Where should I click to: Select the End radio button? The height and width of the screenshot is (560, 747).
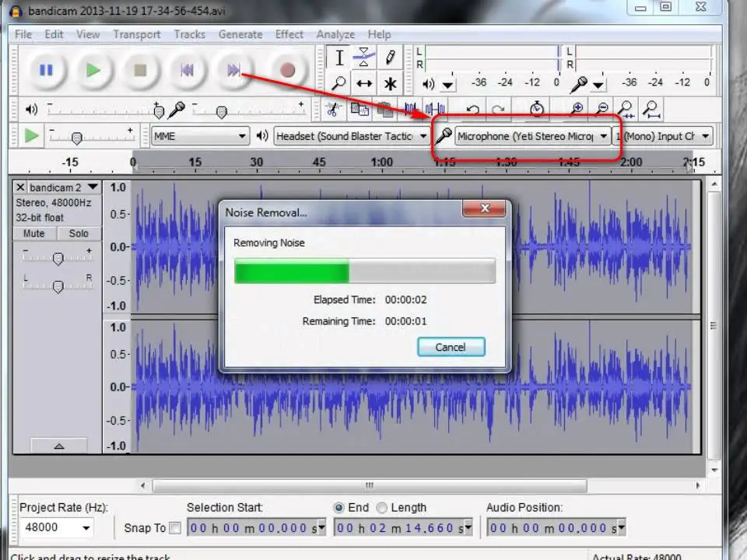[x=339, y=508]
